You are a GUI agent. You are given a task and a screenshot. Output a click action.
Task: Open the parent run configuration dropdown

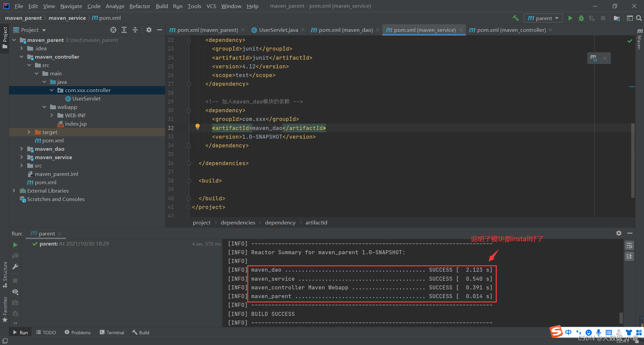[543, 18]
